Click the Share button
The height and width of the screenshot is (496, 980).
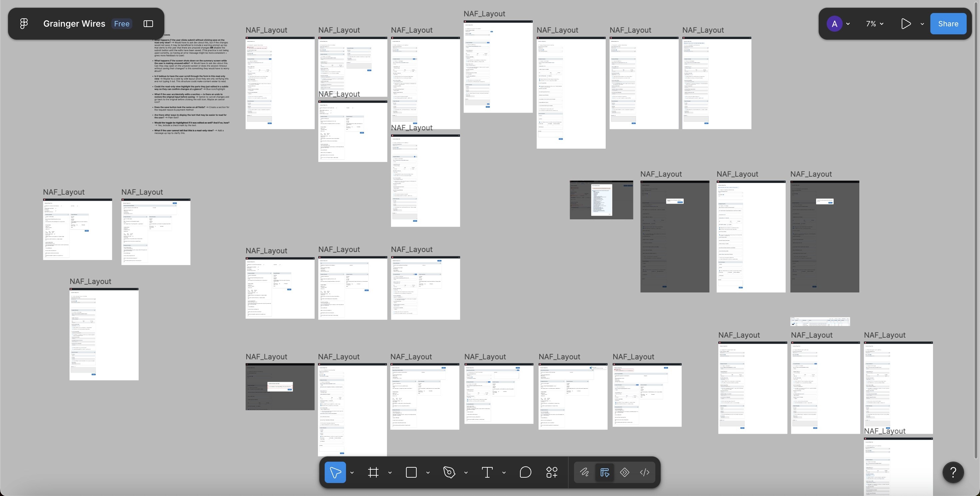tap(948, 24)
